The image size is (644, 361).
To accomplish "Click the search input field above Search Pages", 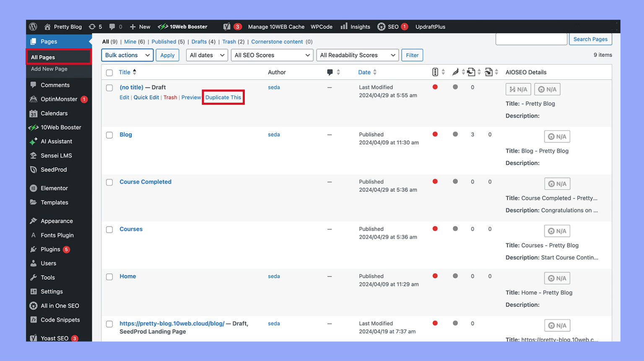I will (x=531, y=39).
